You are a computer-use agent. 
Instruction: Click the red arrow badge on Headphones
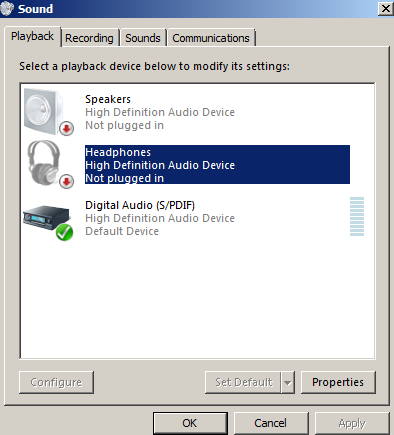tap(67, 182)
